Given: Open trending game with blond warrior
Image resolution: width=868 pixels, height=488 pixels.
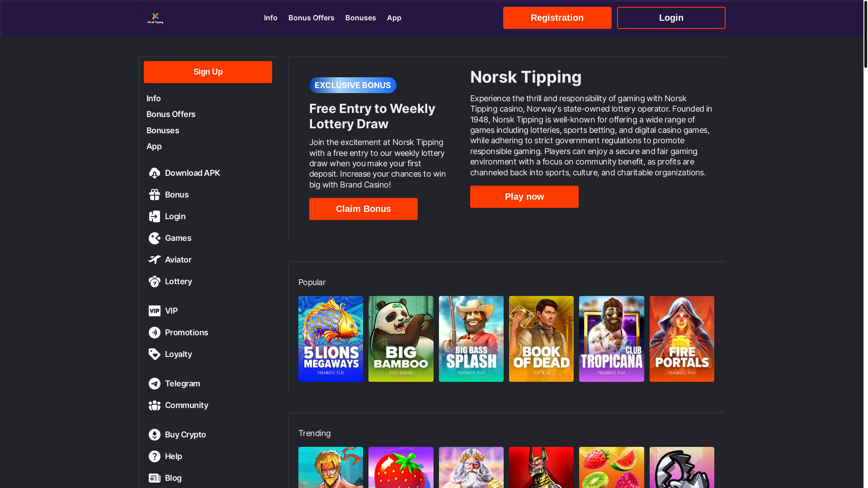Looking at the screenshot, I should tap(330, 467).
